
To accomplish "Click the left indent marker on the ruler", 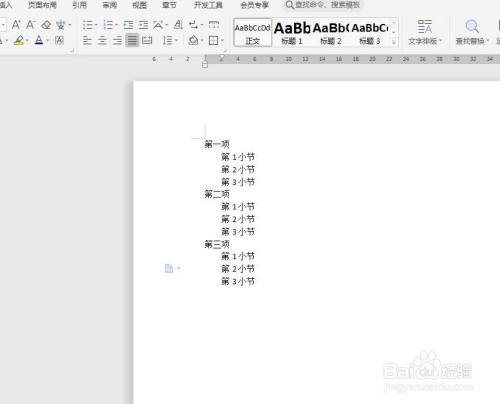I will pos(205,65).
